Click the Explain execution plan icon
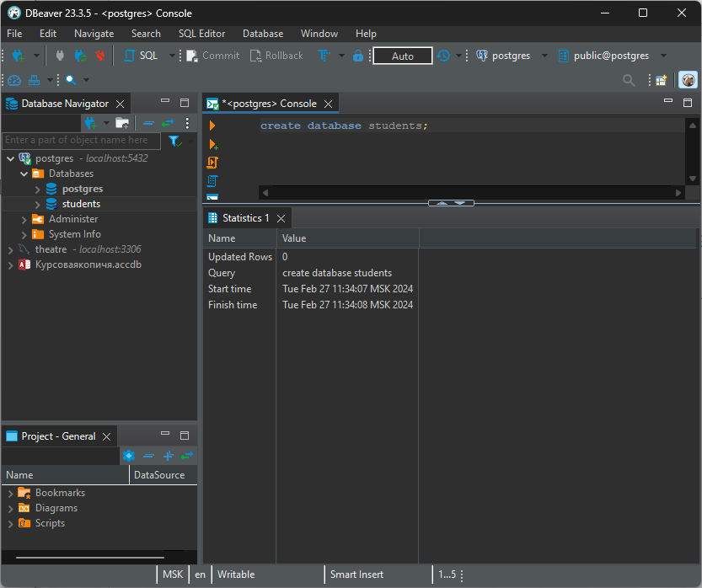This screenshot has height=588, width=702. click(212, 181)
